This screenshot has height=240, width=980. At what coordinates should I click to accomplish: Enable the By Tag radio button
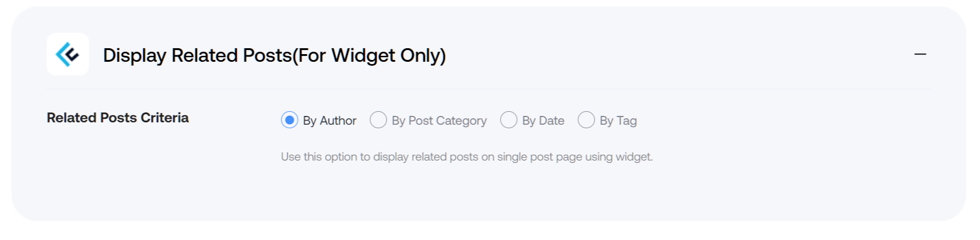pyautogui.click(x=586, y=120)
